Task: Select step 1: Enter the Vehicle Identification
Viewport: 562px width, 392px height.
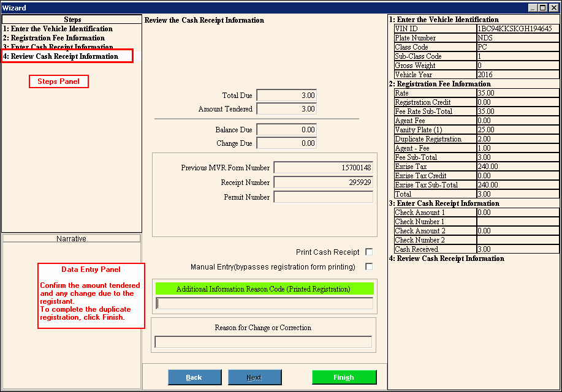Action: click(x=58, y=29)
